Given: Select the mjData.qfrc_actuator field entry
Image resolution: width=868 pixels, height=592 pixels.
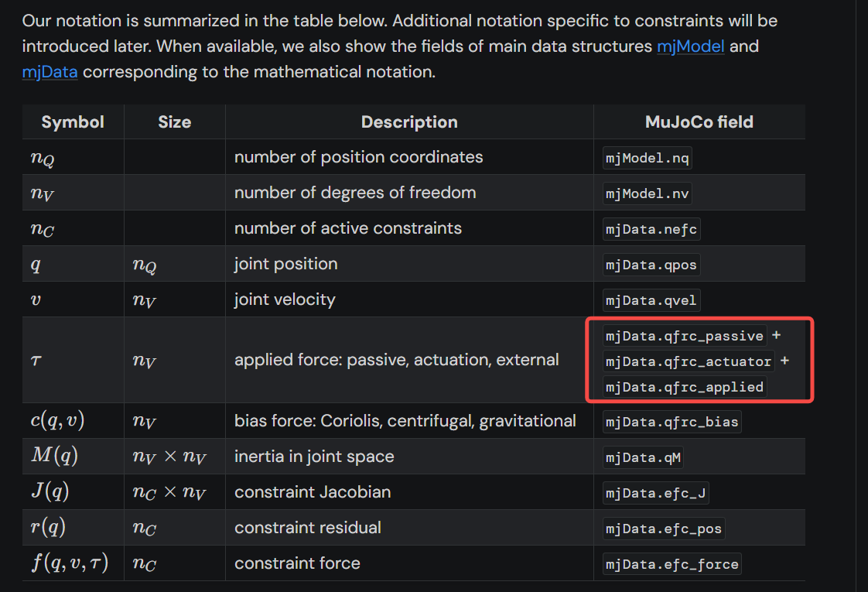Looking at the screenshot, I should pos(689,361).
